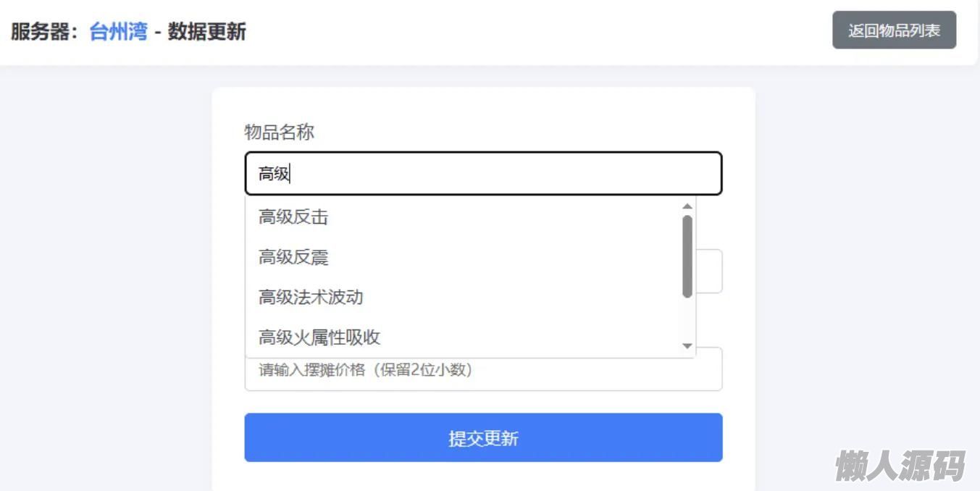
Task: Choose the 高级反震 suggestion
Action: pyautogui.click(x=293, y=257)
